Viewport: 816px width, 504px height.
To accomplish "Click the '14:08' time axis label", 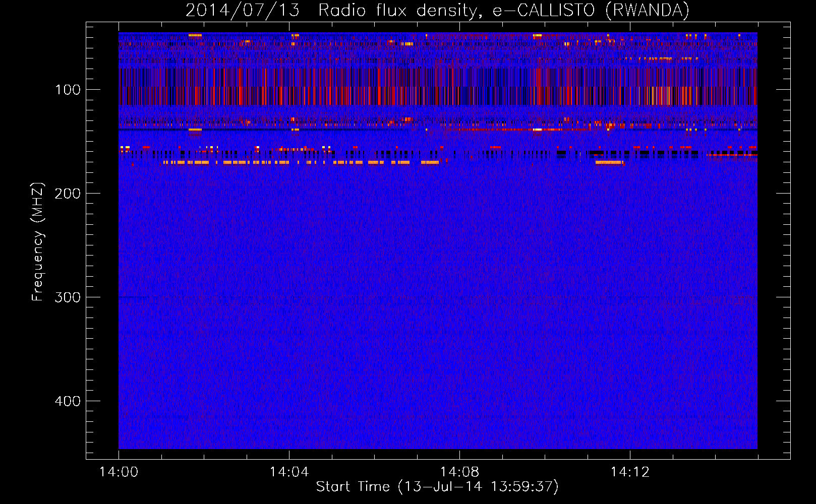I will 459,472.
